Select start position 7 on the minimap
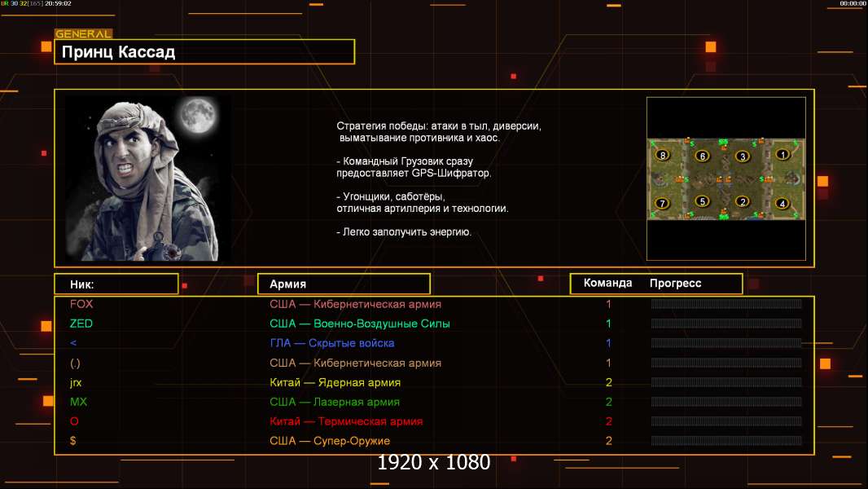This screenshot has width=868, height=489. point(662,203)
